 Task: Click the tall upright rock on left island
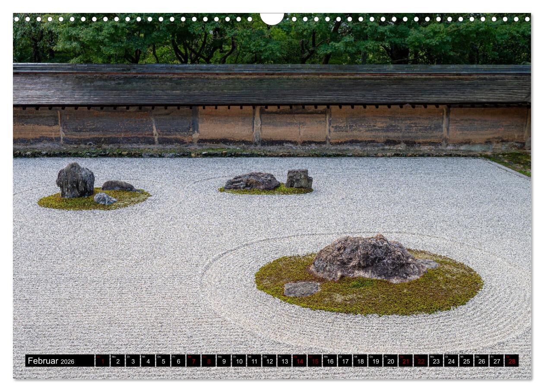pyautogui.click(x=75, y=180)
